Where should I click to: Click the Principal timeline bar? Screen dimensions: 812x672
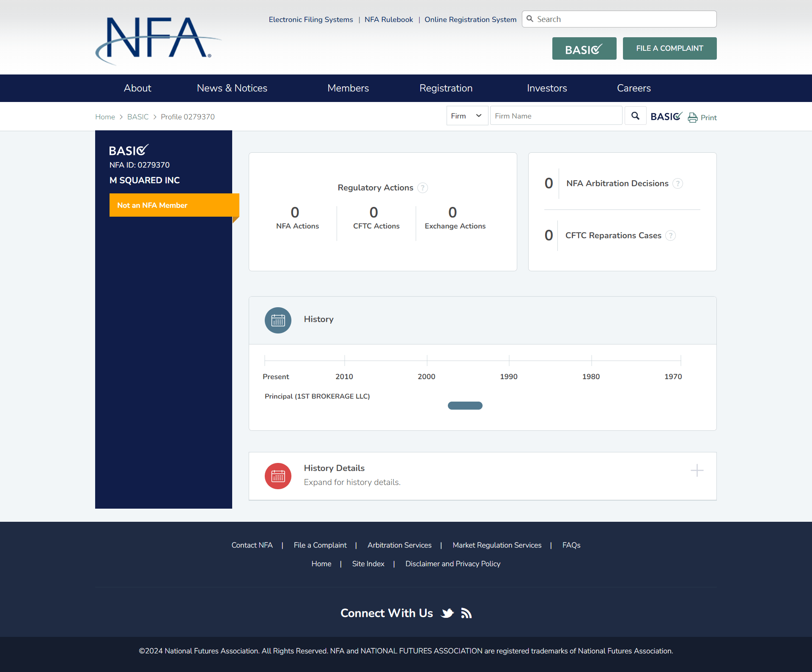(465, 406)
